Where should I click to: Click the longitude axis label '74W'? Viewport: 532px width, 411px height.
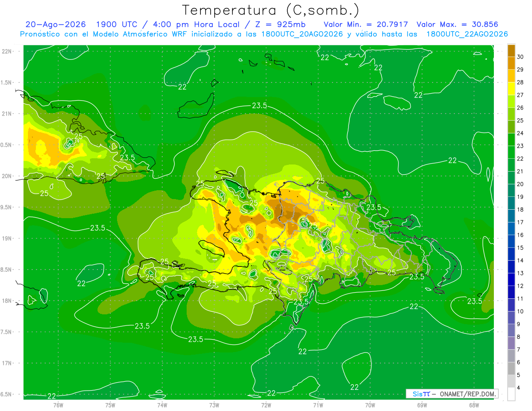coord(162,405)
